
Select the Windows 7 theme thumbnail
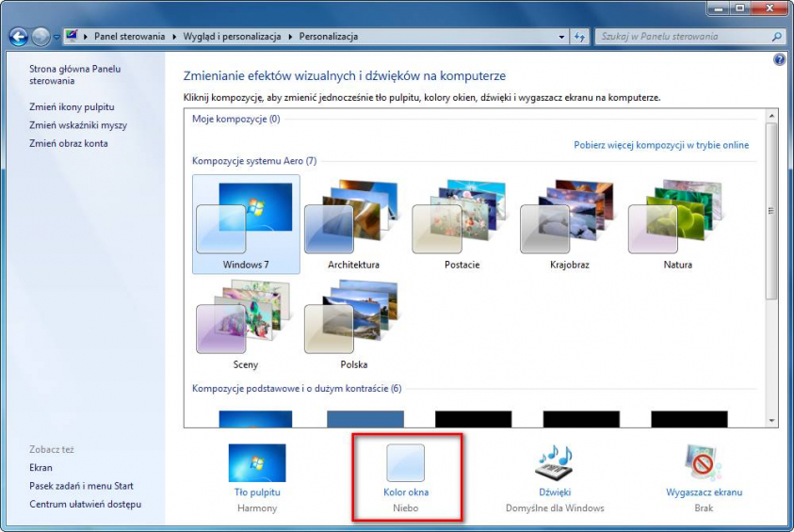click(245, 222)
